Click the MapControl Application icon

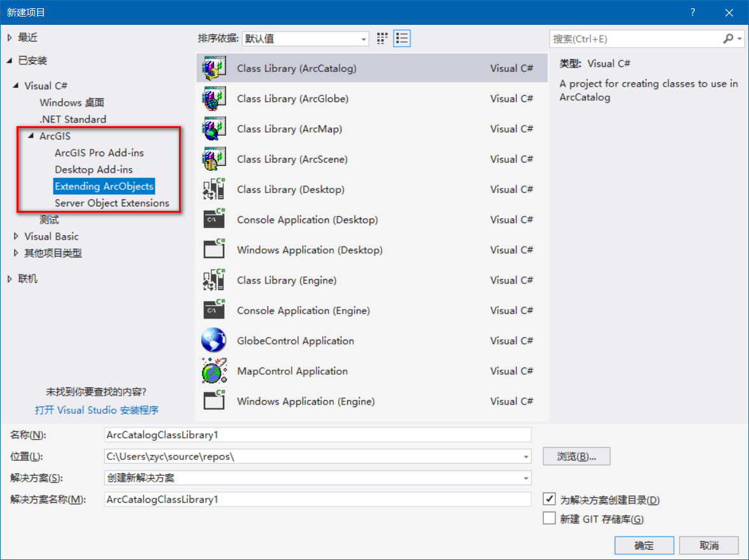[213, 371]
